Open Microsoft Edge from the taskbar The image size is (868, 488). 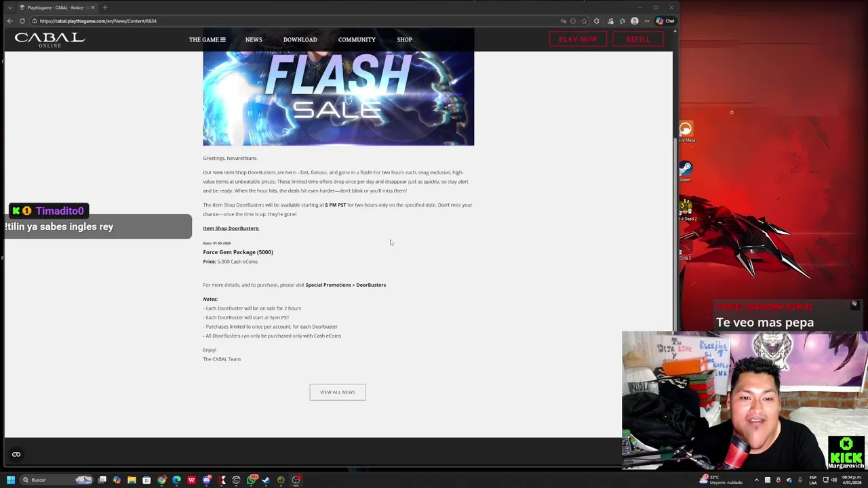point(176,480)
